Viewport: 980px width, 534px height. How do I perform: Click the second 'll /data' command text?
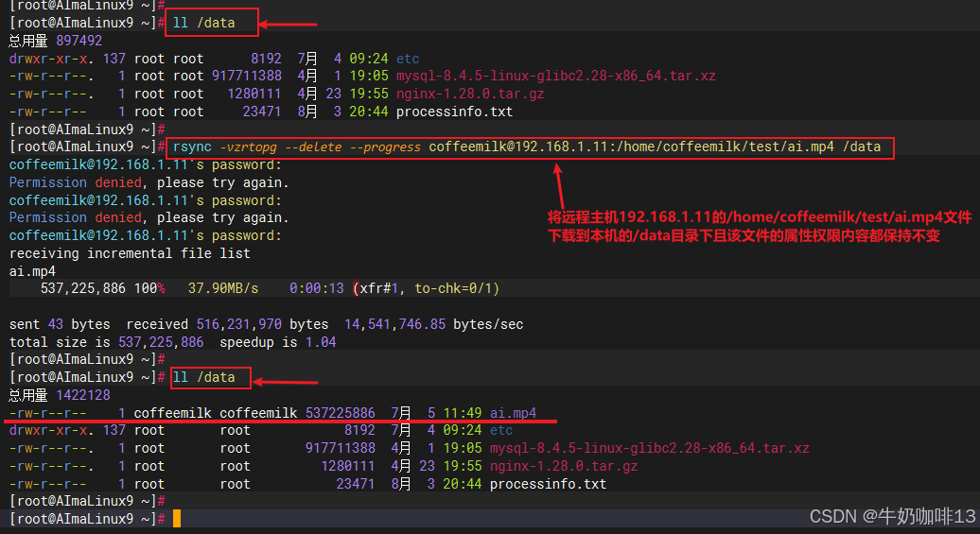(x=203, y=377)
